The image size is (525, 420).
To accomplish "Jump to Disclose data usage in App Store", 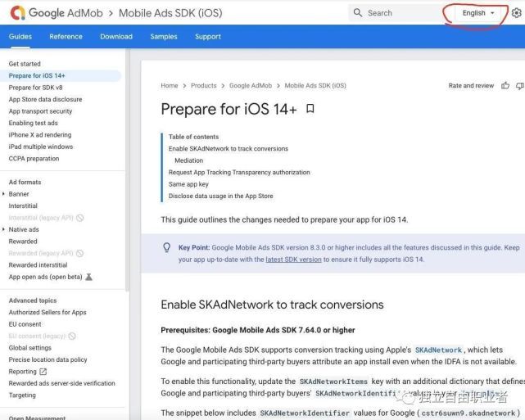I will click(x=221, y=196).
